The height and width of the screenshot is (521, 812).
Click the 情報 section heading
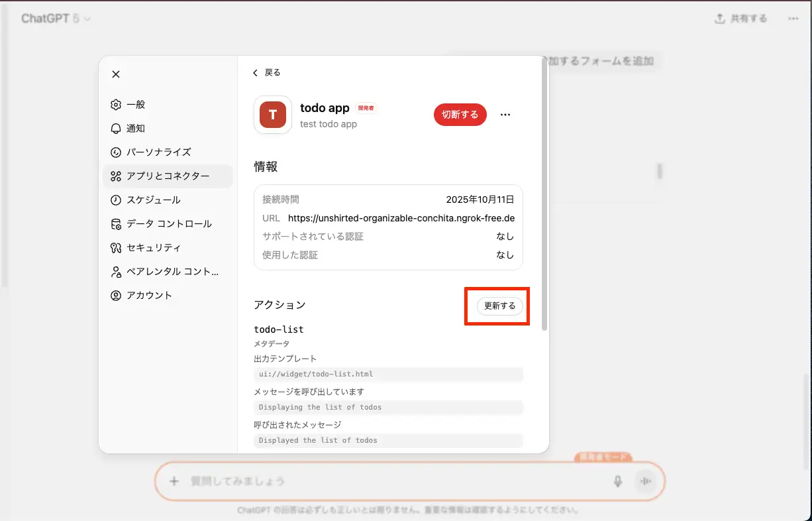(x=266, y=167)
